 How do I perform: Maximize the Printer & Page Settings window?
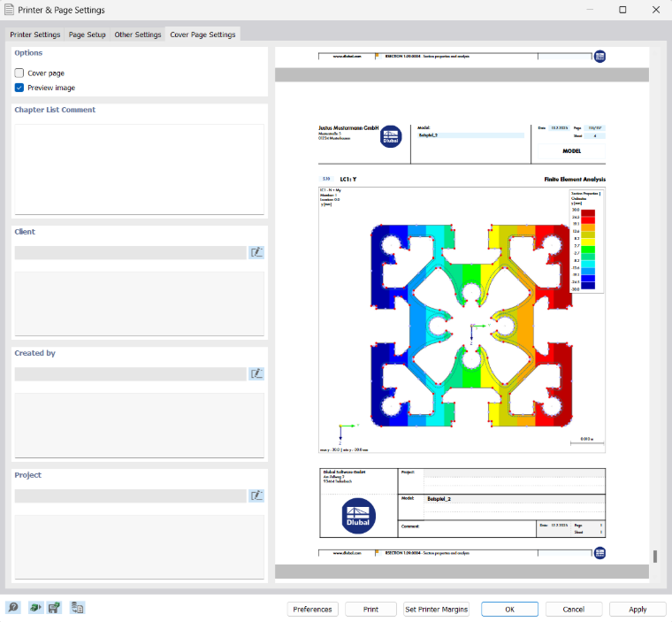[622, 10]
